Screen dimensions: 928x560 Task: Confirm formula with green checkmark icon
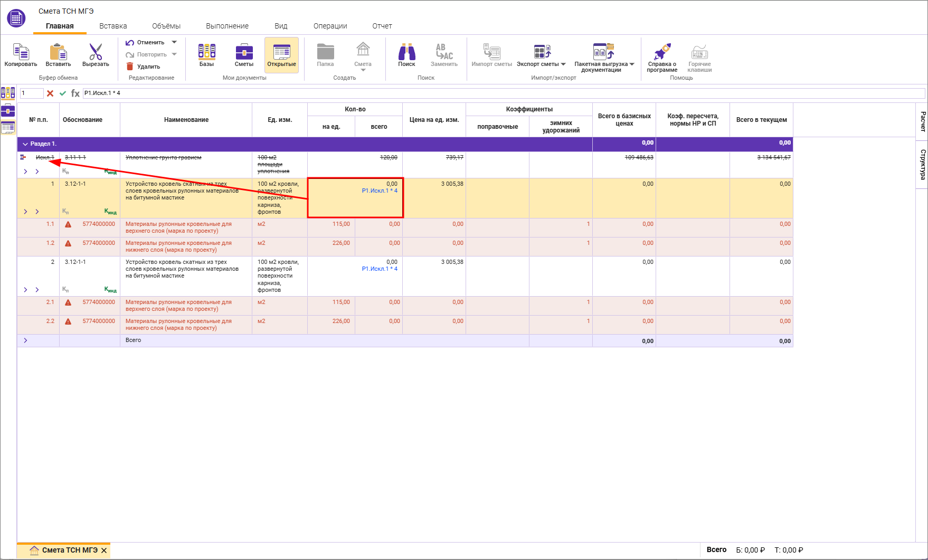pyautogui.click(x=63, y=93)
